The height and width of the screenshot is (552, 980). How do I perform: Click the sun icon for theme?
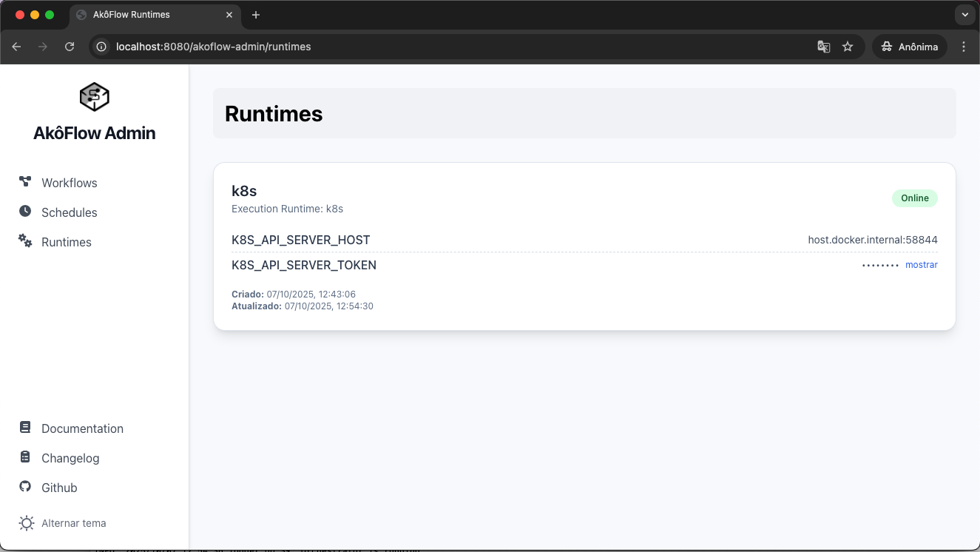click(x=27, y=523)
